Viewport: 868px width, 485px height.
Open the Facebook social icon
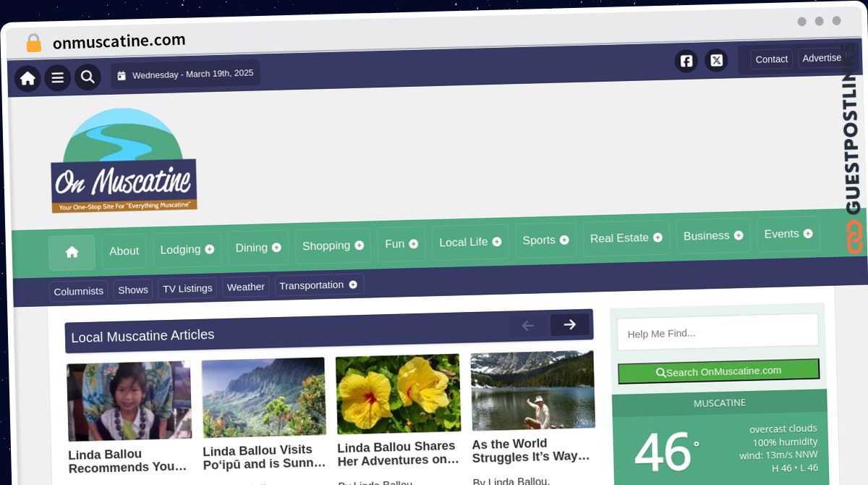point(686,61)
